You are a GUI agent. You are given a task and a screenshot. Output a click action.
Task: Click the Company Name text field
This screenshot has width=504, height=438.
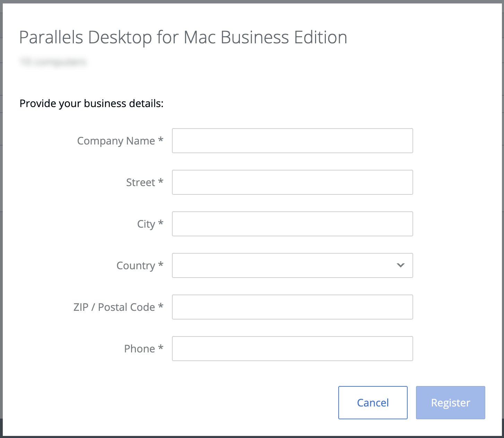click(x=292, y=141)
